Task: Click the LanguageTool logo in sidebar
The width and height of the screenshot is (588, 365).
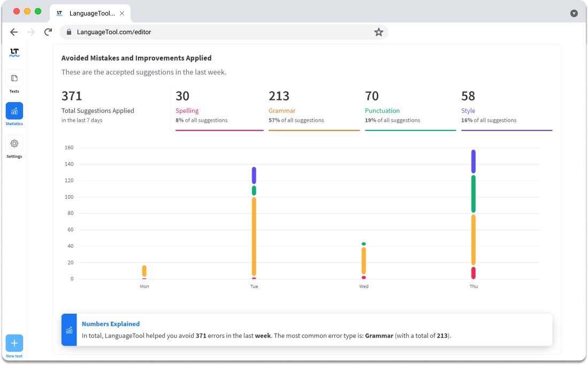Action: click(14, 52)
